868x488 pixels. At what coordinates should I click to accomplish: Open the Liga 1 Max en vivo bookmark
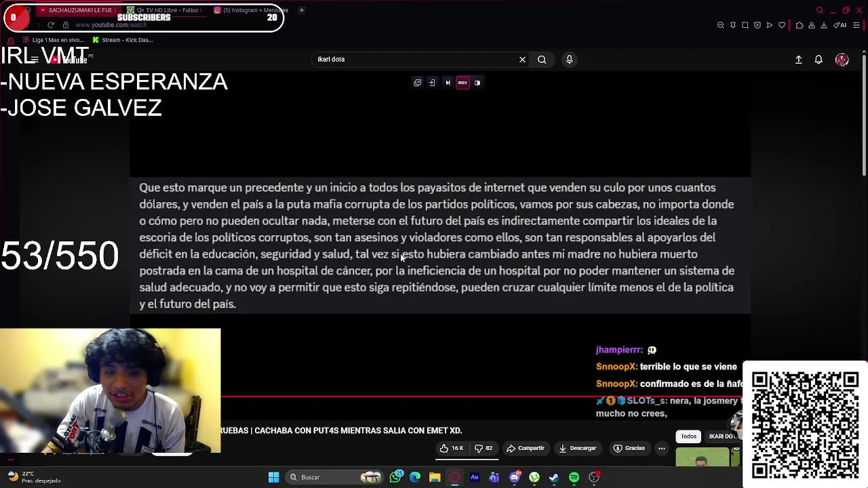pos(54,40)
